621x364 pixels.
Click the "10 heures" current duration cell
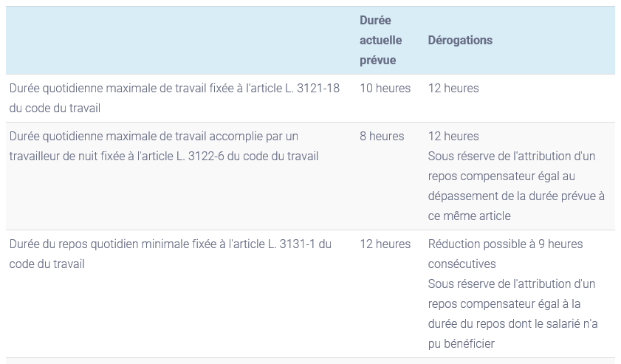pos(385,89)
